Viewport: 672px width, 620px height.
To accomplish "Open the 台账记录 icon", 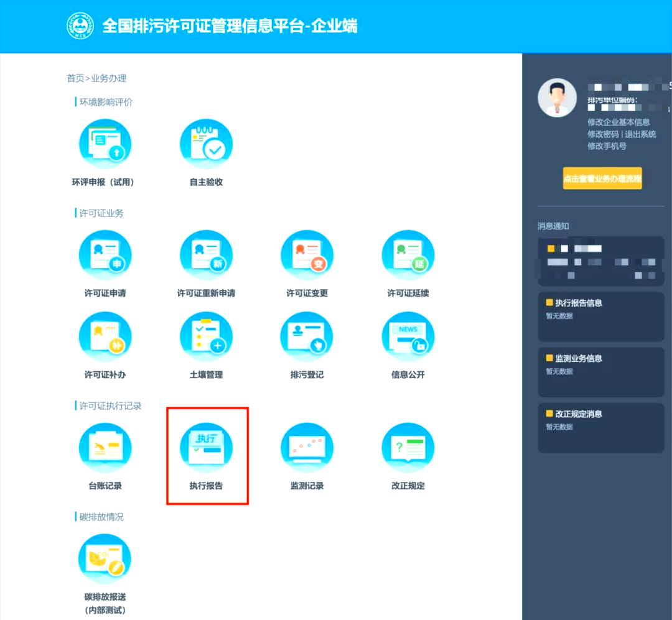I will click(x=105, y=448).
